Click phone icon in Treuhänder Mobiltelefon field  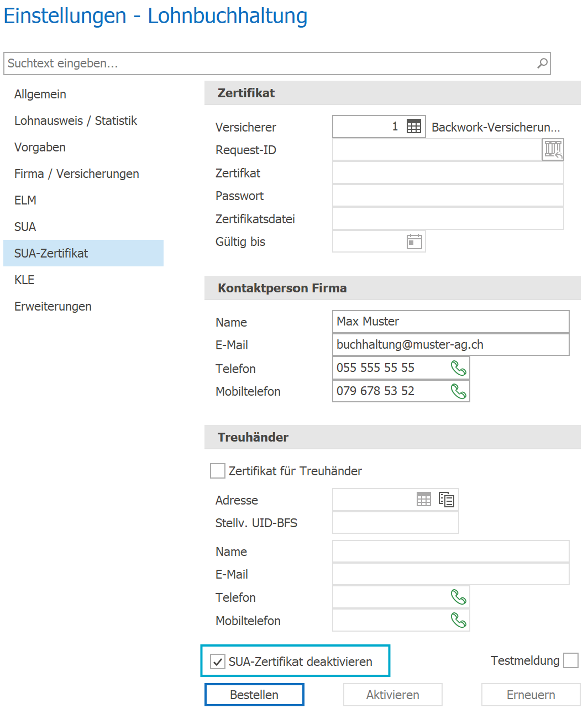(x=459, y=621)
